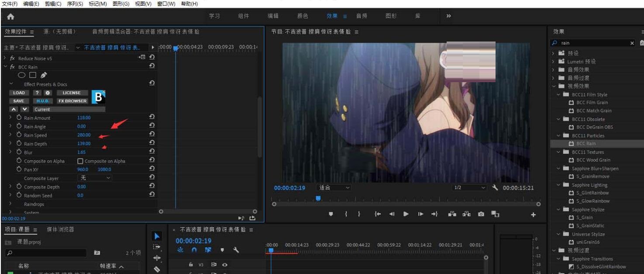This screenshot has height=274, width=644.
Task: Open the comparison view button
Action: pos(495,214)
